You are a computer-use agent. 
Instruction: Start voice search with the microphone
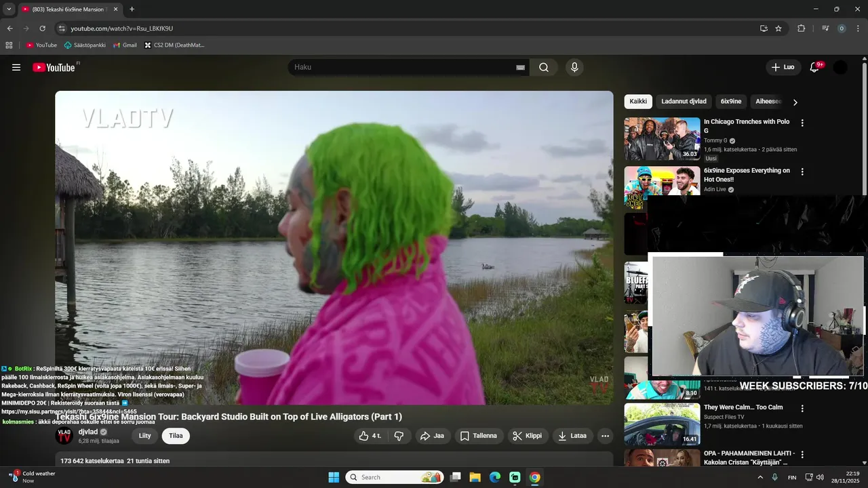[574, 67]
